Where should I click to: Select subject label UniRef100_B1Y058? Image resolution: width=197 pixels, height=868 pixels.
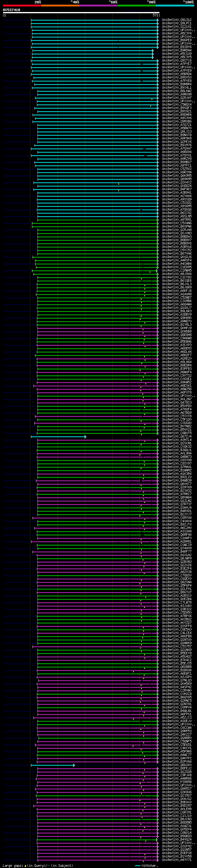tap(177, 857)
